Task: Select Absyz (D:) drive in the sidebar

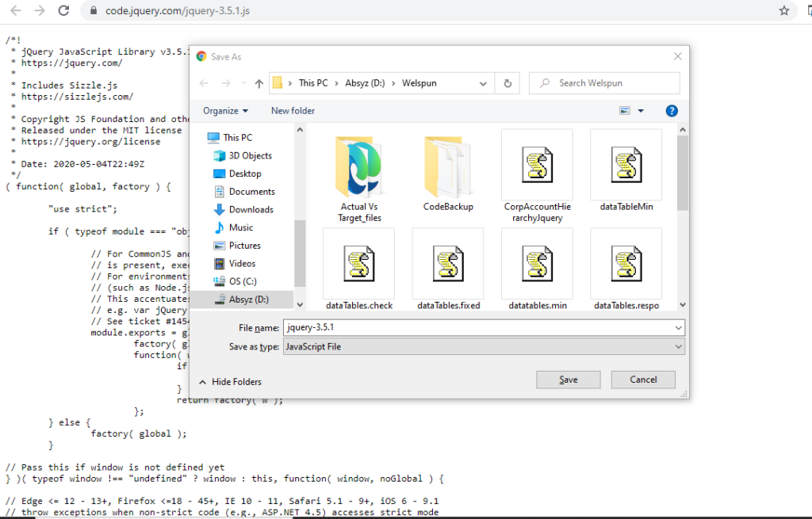Action: coord(248,300)
